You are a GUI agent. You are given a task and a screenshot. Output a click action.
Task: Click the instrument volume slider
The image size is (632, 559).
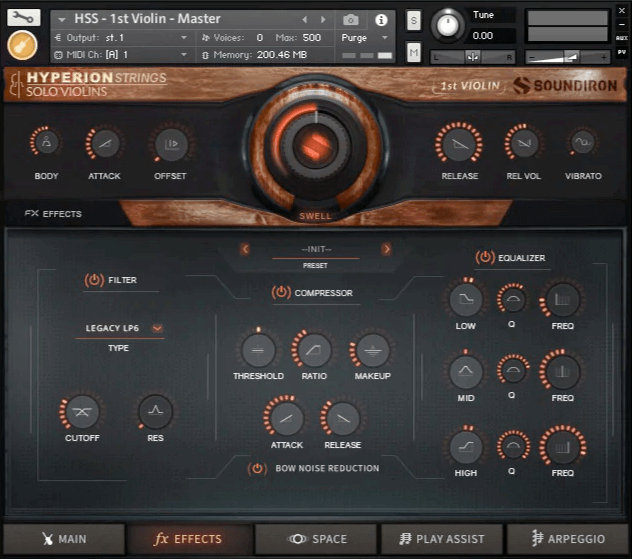coord(568,57)
